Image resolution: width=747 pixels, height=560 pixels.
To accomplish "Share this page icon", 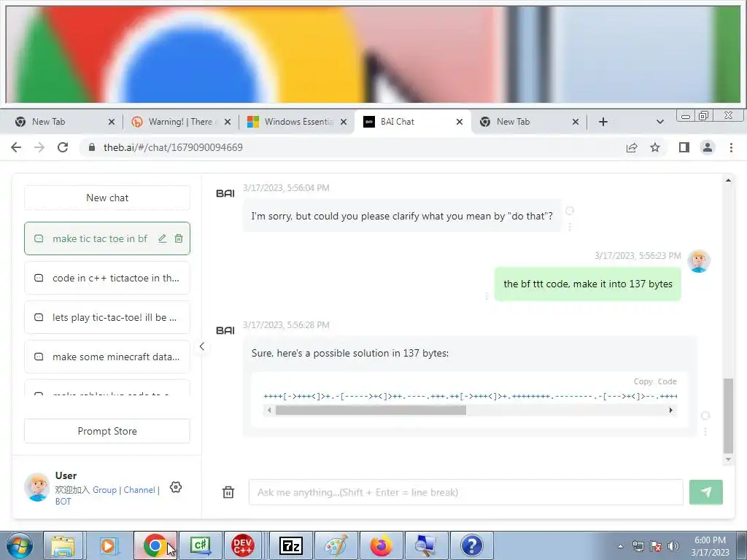I will (x=632, y=147).
